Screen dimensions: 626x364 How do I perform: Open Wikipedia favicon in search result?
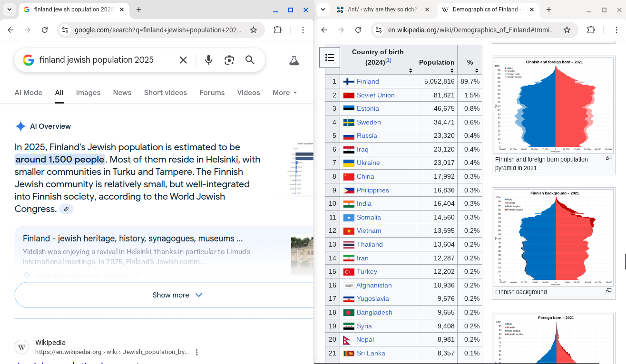click(22, 347)
